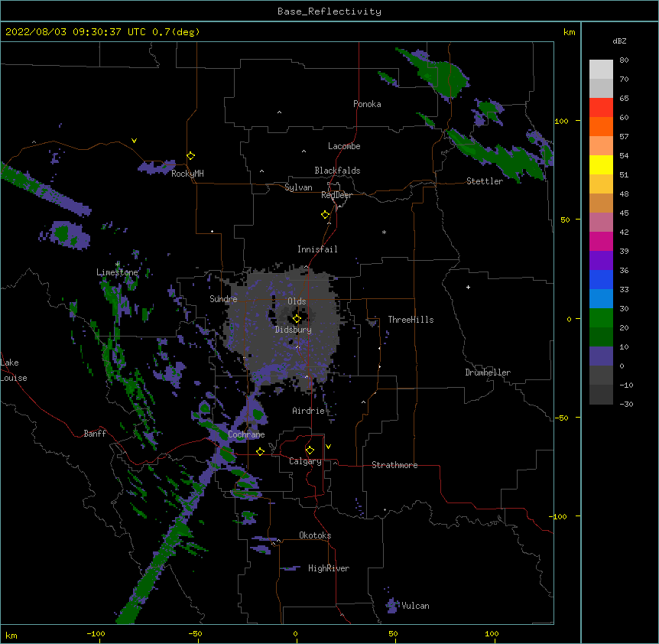The image size is (659, 644).
Task: Click the Drumheller label
Action: (x=488, y=372)
